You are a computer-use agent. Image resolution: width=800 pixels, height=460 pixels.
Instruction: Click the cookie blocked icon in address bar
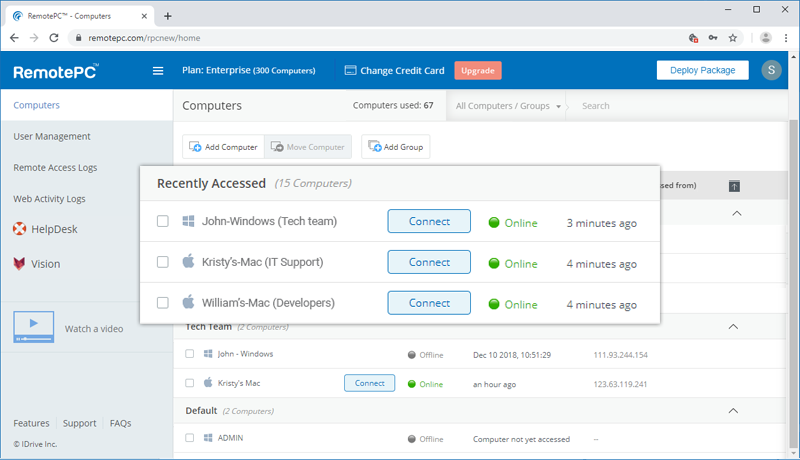[693, 38]
